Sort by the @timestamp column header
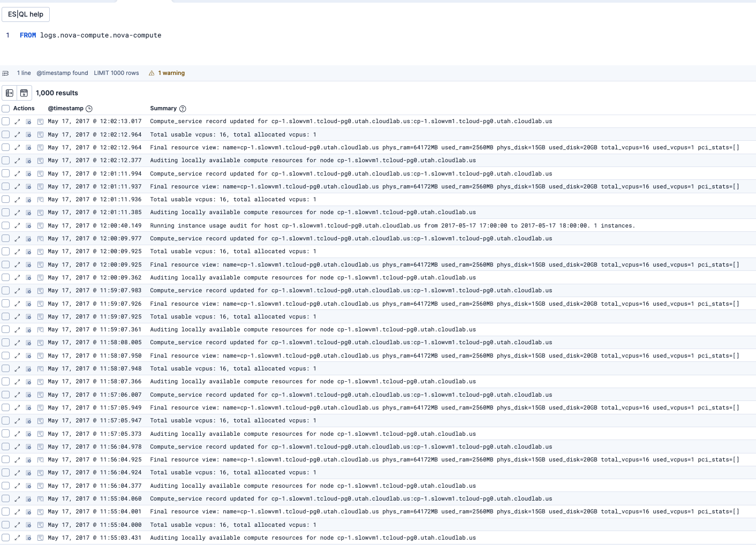756x545 pixels. point(66,108)
